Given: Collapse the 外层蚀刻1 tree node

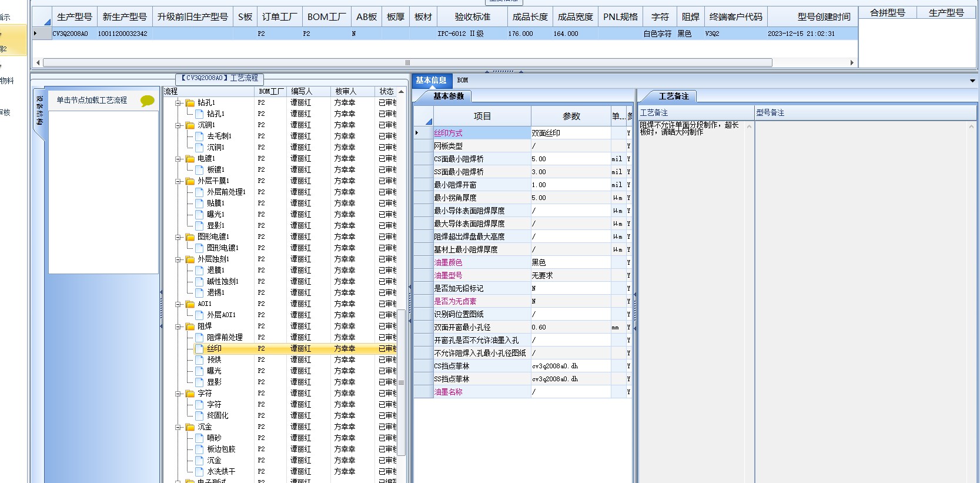Looking at the screenshot, I should [178, 259].
